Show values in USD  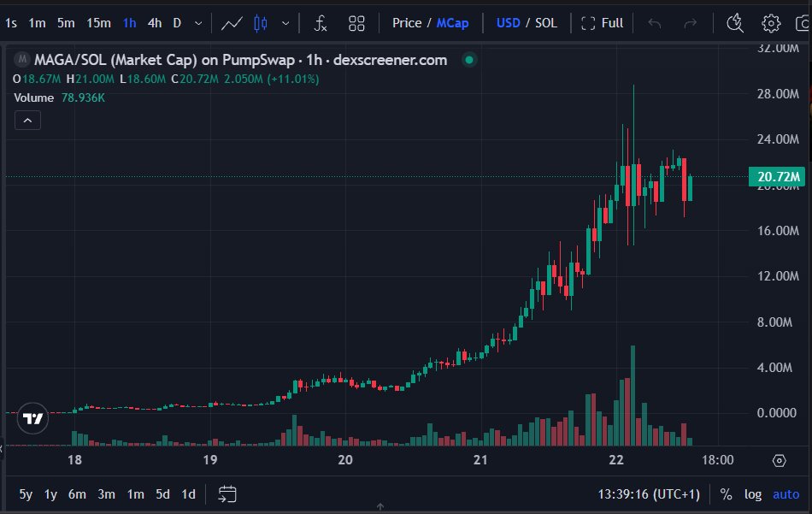click(x=508, y=23)
